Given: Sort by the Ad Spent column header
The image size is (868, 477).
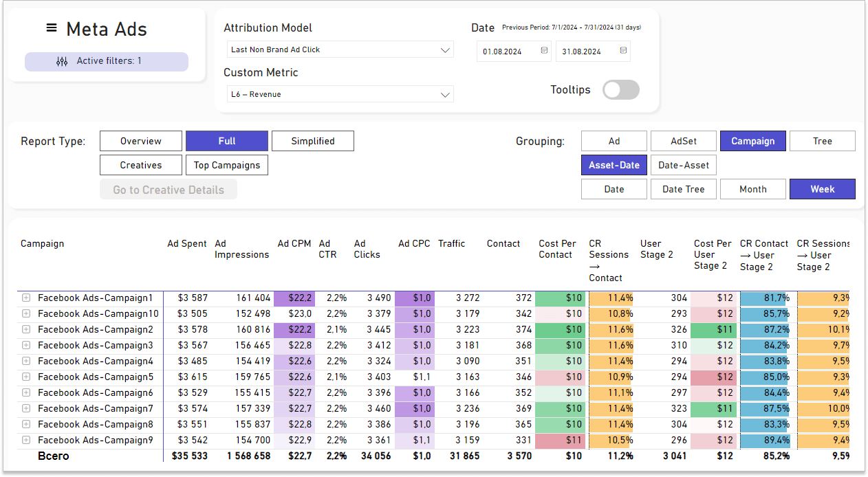Looking at the screenshot, I should coord(187,243).
